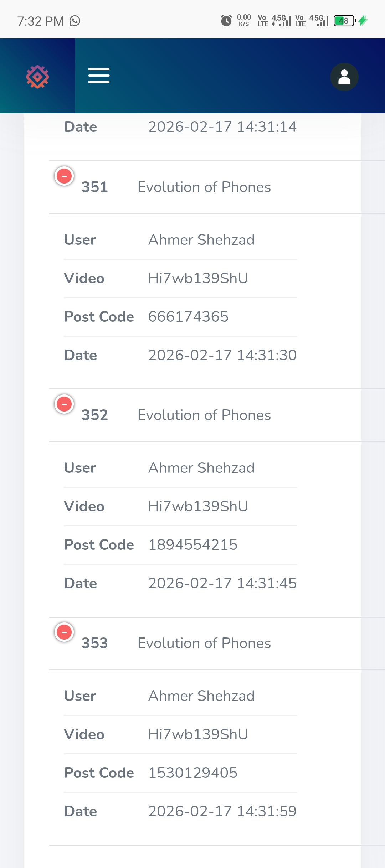
Task: Tap the alarm clock status icon
Action: 226,21
